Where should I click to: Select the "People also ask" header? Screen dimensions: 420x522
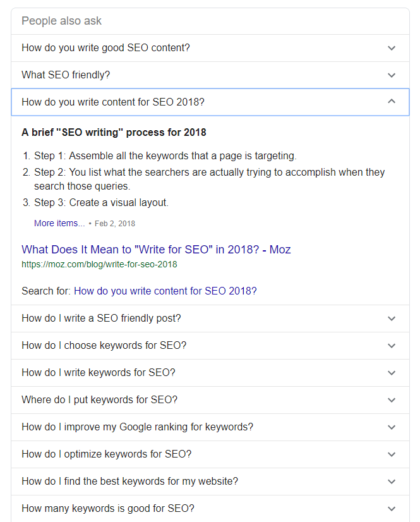click(61, 21)
